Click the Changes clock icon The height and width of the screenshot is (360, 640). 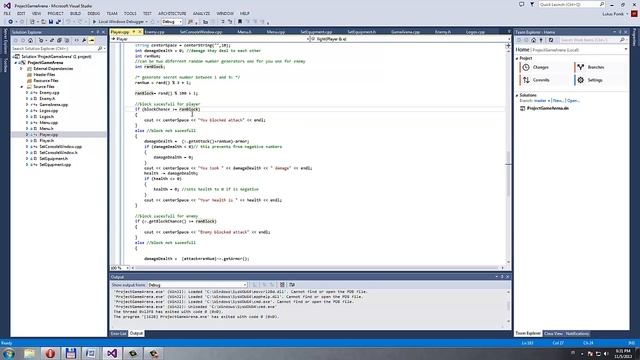526,67
